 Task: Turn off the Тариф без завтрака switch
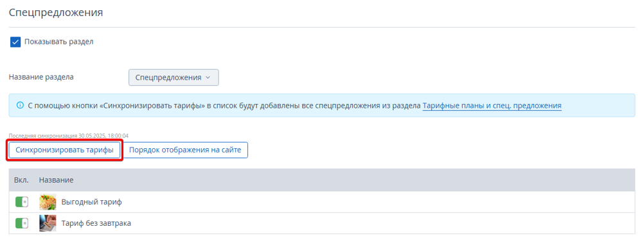pos(22,223)
